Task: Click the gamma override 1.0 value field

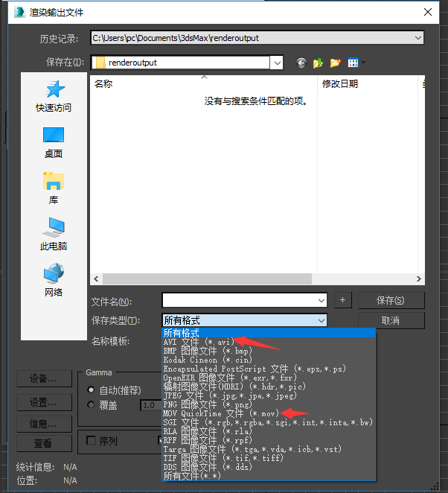Action: point(151,405)
